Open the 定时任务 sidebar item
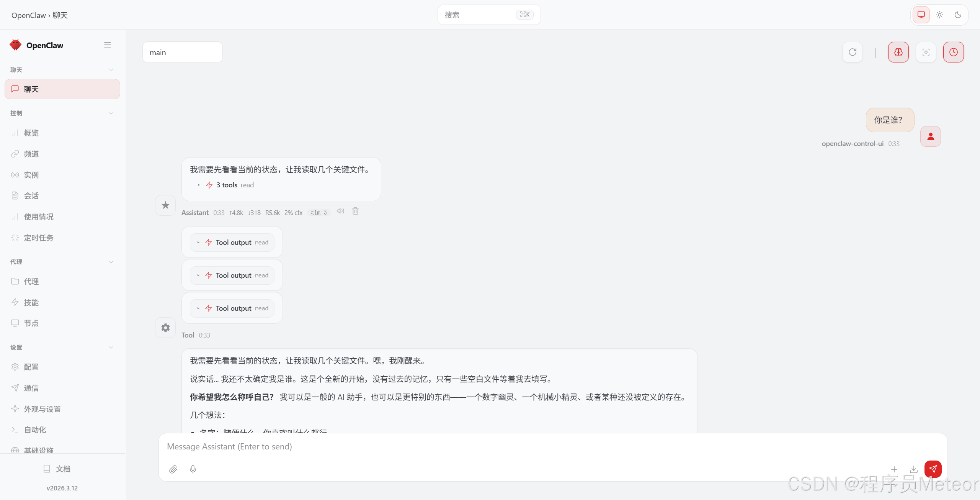Viewport: 980px width, 500px height. tap(38, 238)
